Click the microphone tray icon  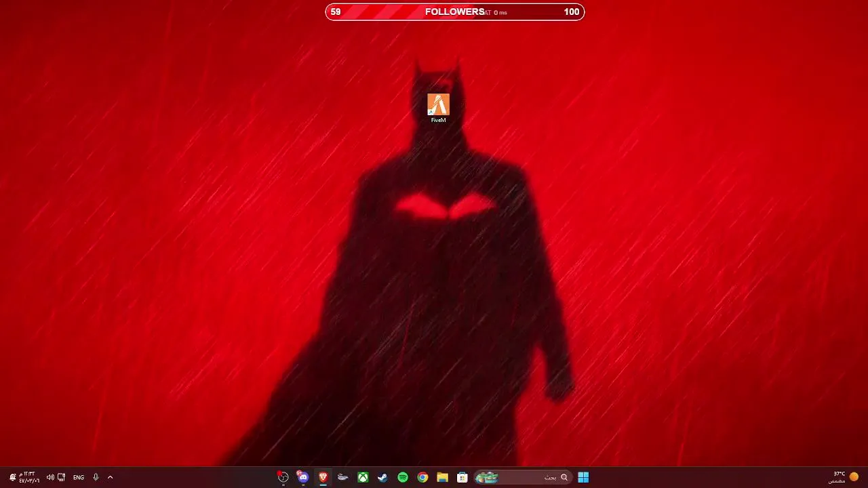coord(96,477)
